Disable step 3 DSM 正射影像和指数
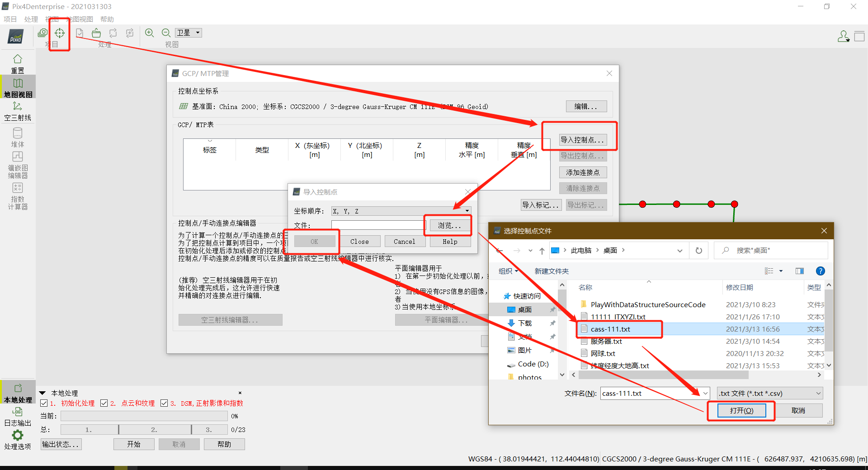Screen dimensions: 868x470 click(x=164, y=403)
